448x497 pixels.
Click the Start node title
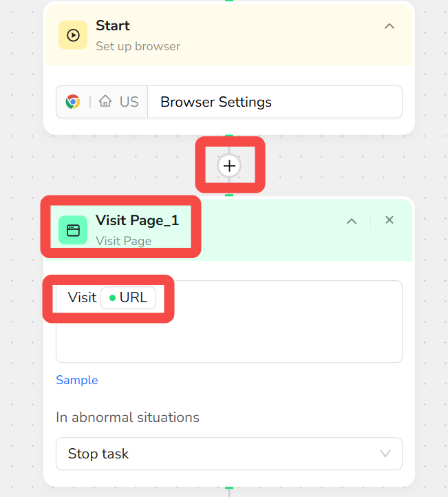point(113,25)
